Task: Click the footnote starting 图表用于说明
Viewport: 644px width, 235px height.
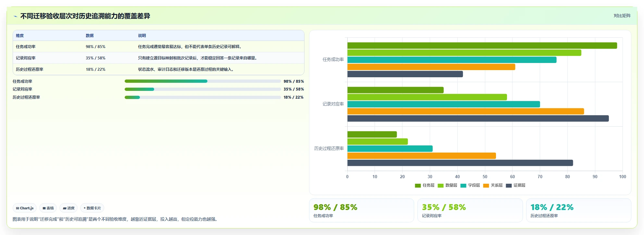Action: [x=116, y=219]
